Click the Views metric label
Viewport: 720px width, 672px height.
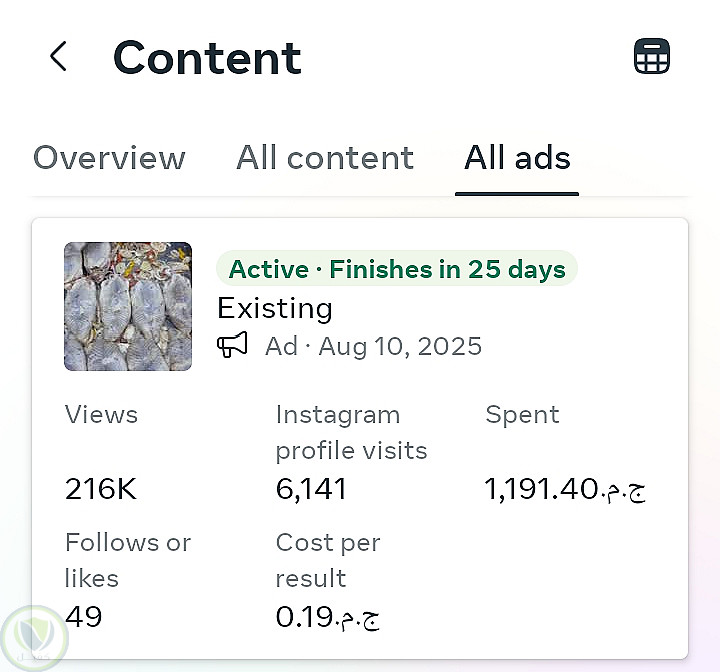click(101, 414)
